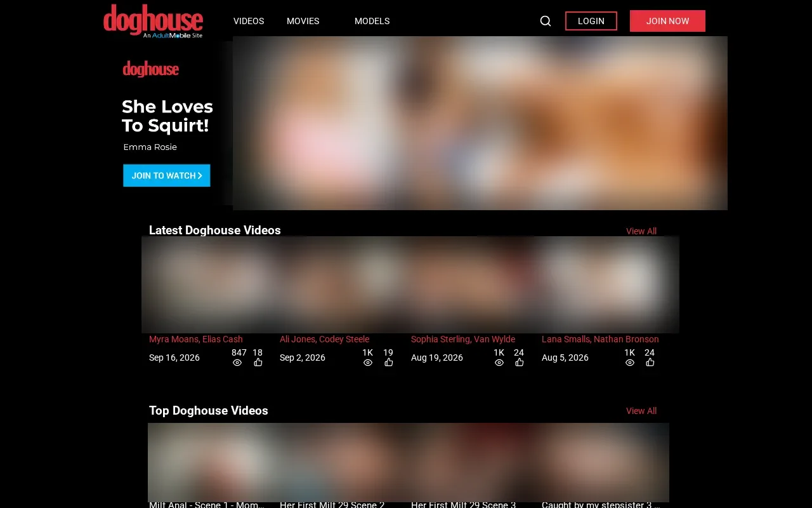Open the Sophia Sterling, Van Wylde link

(463, 339)
